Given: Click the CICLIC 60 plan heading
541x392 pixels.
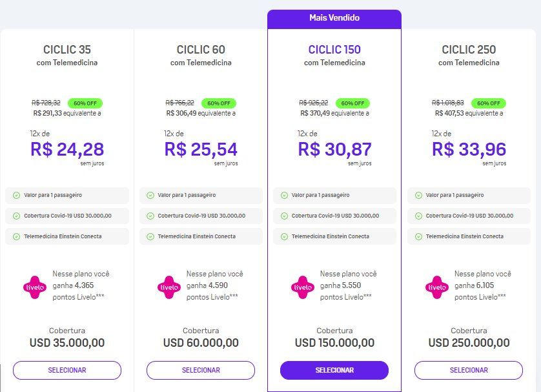Looking at the screenshot, I should (x=201, y=50).
